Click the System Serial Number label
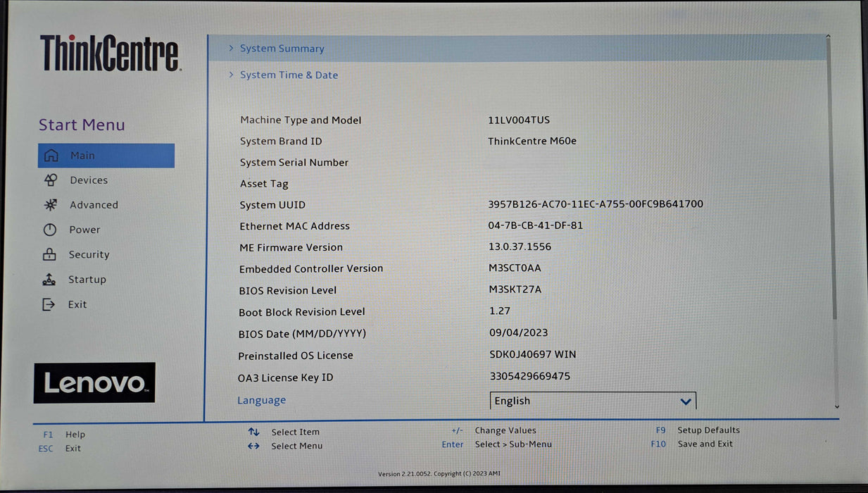This screenshot has height=493, width=868. [294, 162]
